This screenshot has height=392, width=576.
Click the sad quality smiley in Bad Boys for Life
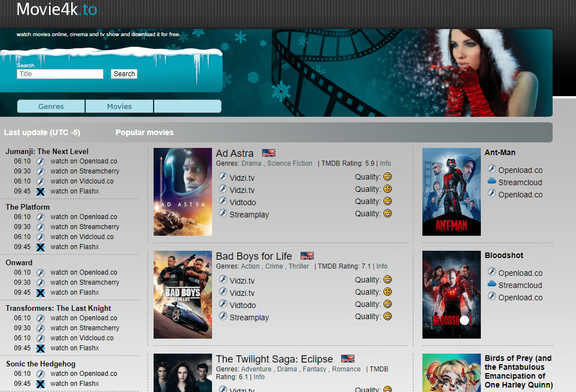tap(387, 292)
